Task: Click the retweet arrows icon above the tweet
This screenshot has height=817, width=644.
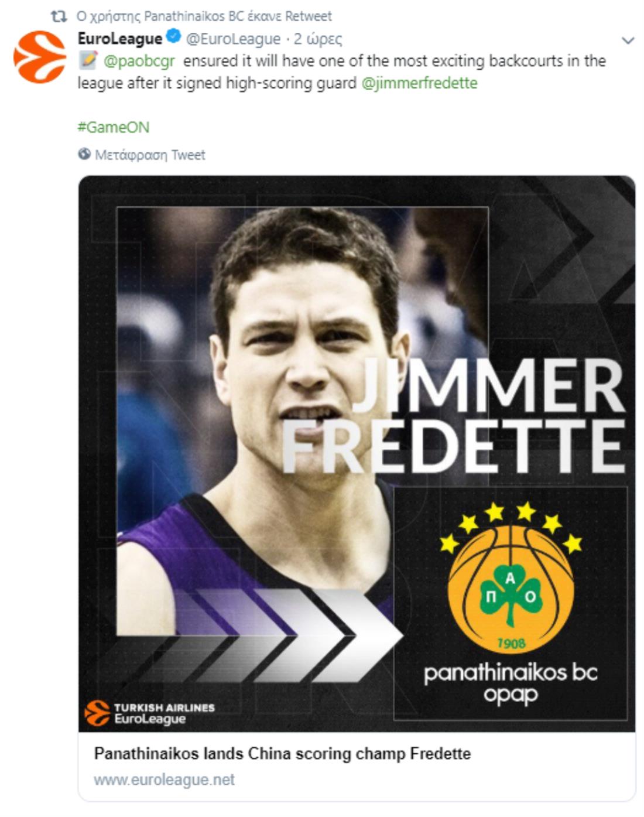Action: [x=59, y=16]
